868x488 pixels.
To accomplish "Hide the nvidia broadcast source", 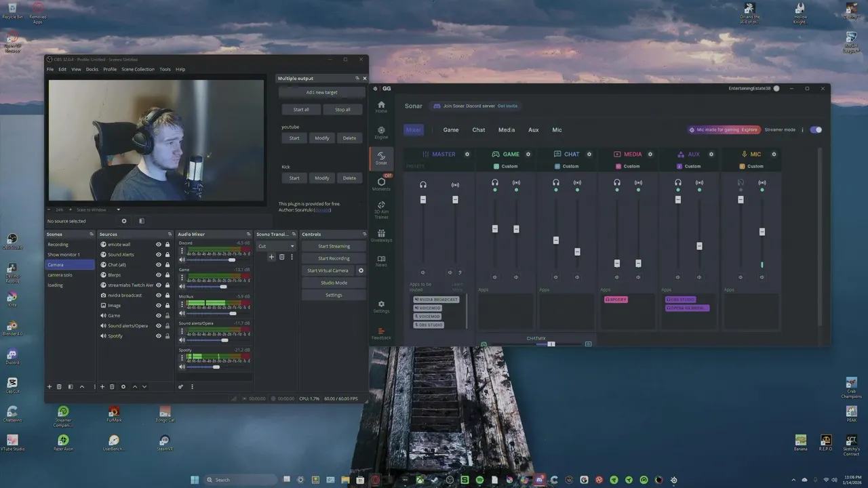I will pyautogui.click(x=159, y=295).
